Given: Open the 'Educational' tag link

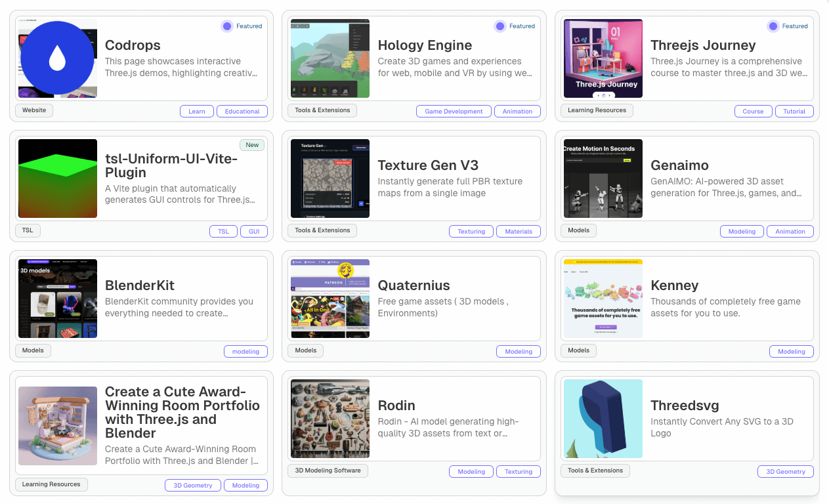Looking at the screenshot, I should point(242,111).
